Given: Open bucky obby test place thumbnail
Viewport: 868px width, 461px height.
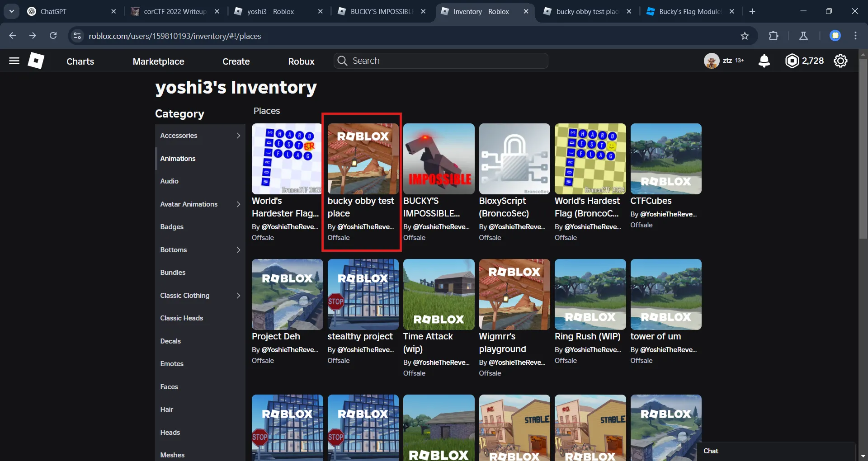Looking at the screenshot, I should click(363, 159).
